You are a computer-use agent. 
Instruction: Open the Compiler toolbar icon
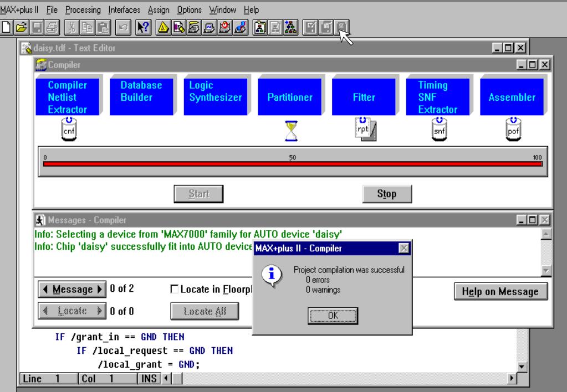[194, 28]
